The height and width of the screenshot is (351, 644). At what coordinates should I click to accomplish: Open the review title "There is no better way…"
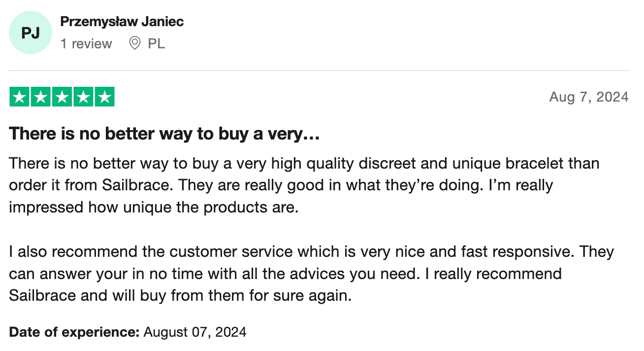pos(164,134)
